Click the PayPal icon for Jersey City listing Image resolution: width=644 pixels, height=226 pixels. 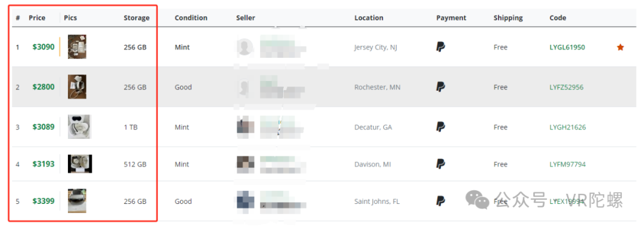click(x=440, y=47)
